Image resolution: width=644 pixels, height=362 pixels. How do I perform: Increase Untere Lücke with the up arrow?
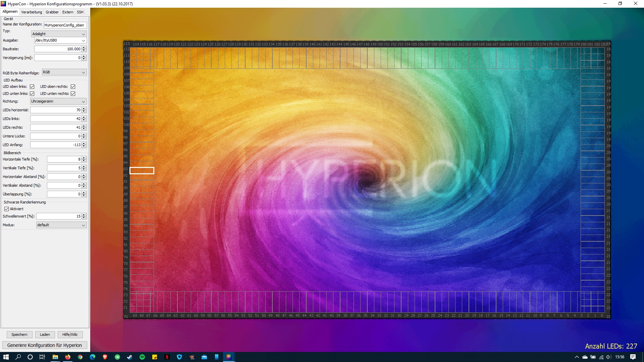pyautogui.click(x=84, y=135)
